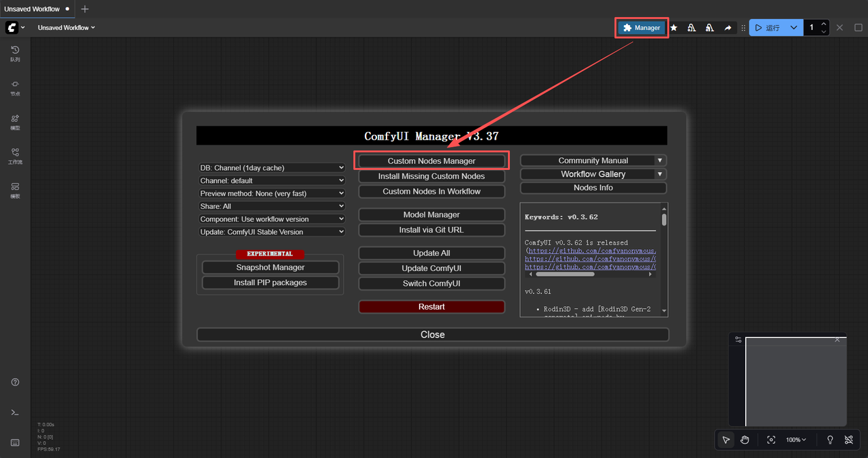The image size is (868, 458).
Task: Toggle link visibility in canvas toolbar
Action: 848,440
